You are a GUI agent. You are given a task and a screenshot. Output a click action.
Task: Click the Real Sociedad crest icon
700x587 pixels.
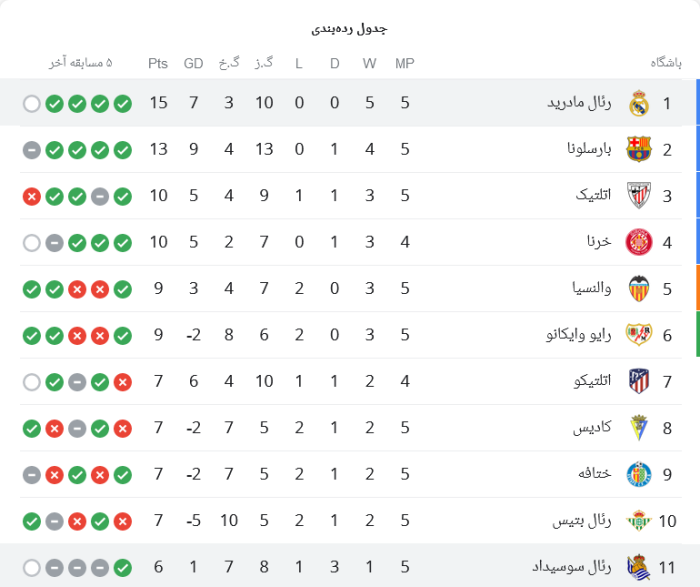click(639, 567)
